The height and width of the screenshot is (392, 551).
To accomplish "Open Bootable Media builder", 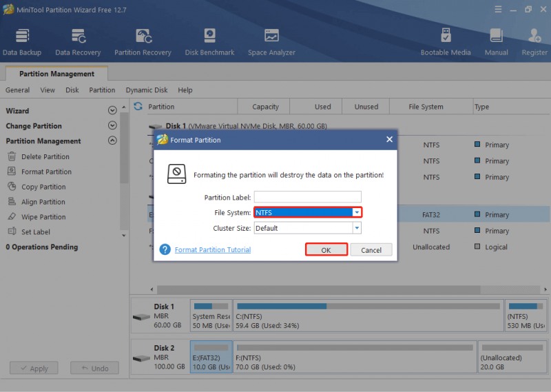I will (x=446, y=42).
